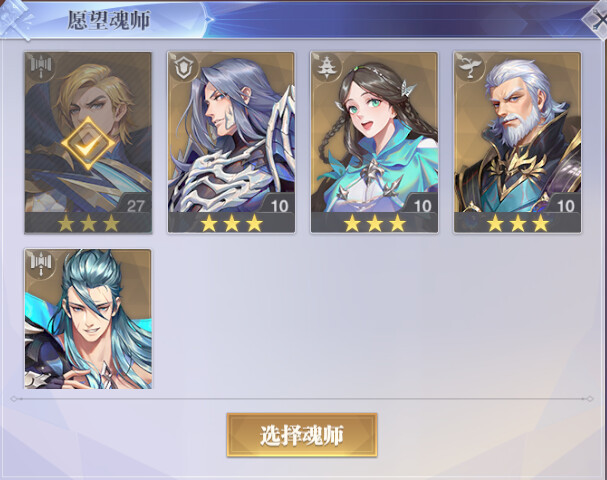
Task: Click the level 27 badge on blond hero
Action: pos(135,206)
